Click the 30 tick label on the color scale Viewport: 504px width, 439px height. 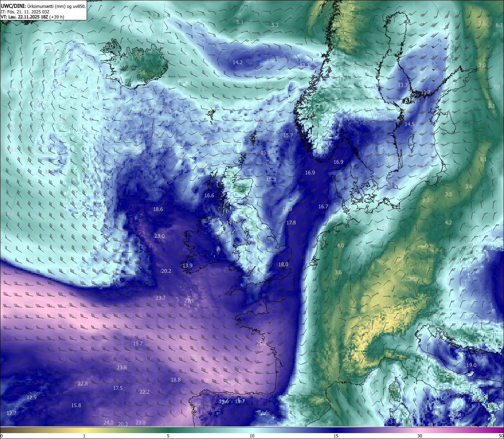(x=420, y=435)
